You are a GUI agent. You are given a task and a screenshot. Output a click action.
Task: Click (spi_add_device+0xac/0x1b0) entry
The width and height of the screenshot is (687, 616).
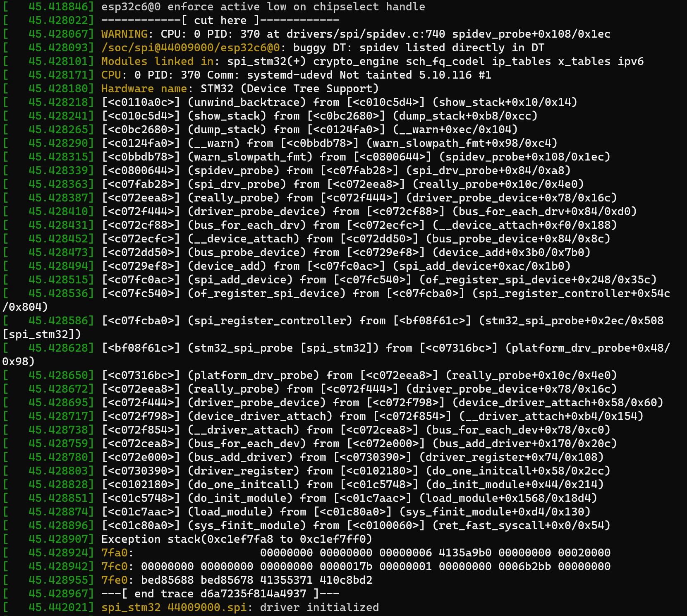click(482, 266)
